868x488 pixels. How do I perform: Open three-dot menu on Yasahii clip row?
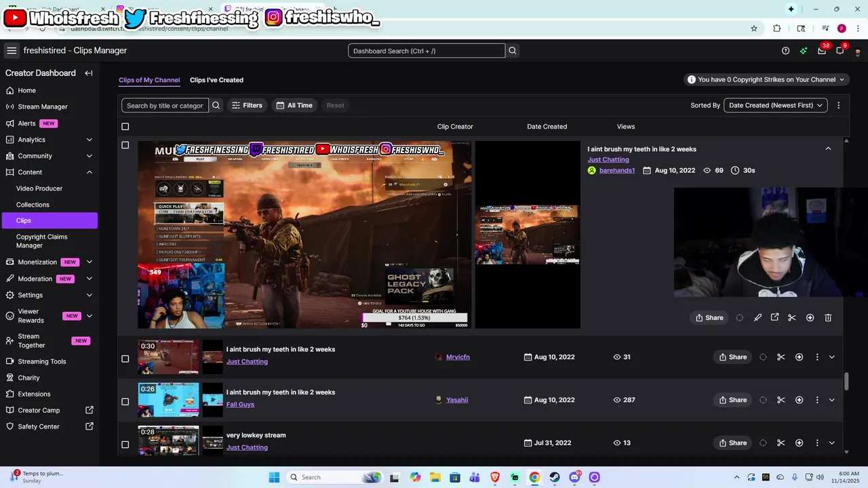click(x=817, y=400)
